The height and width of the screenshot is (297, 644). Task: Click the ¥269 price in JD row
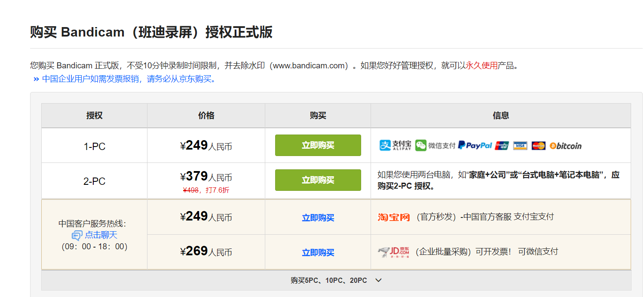[206, 251]
